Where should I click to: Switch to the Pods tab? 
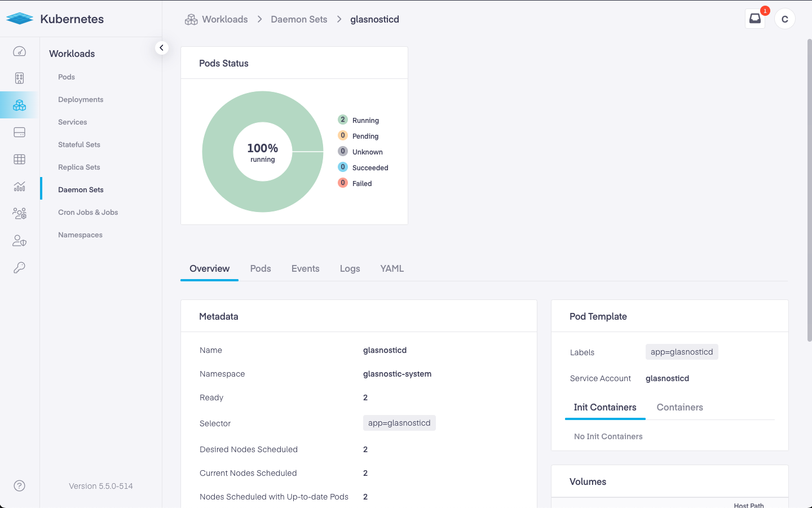(261, 269)
